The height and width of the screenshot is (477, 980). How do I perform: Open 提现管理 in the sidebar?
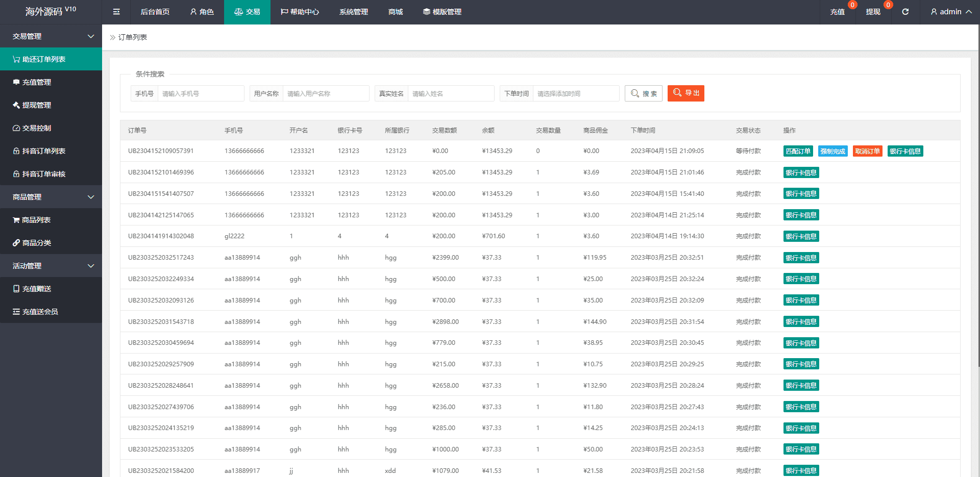pos(36,105)
